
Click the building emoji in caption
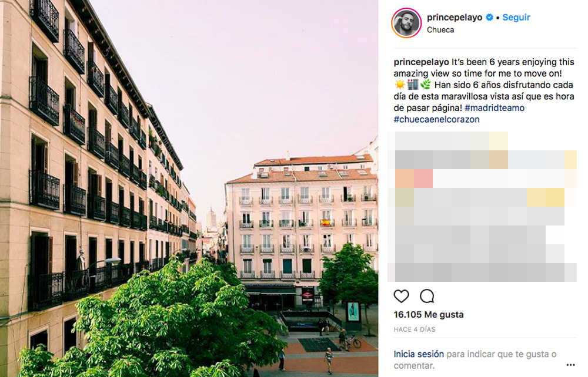(x=413, y=85)
